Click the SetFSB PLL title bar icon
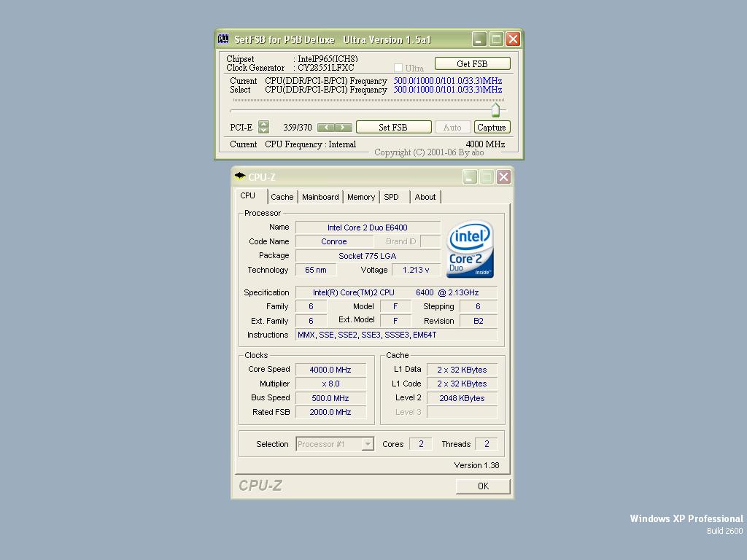747x560 pixels. point(223,39)
